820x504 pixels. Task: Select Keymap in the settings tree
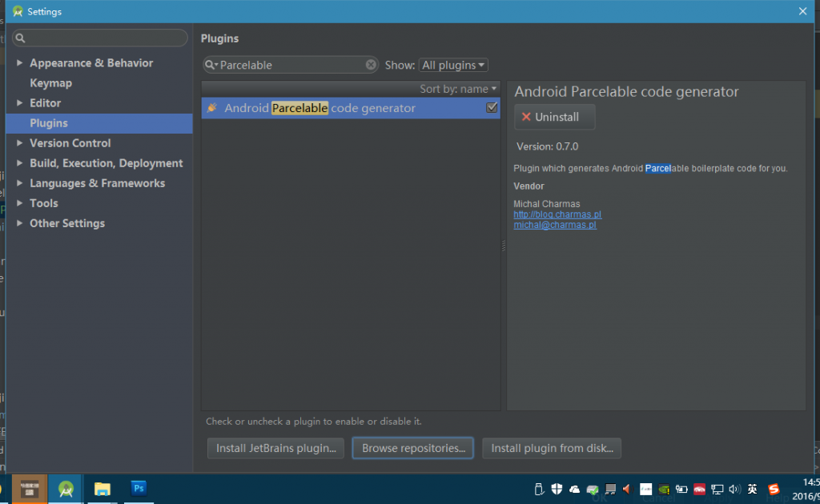click(x=50, y=83)
